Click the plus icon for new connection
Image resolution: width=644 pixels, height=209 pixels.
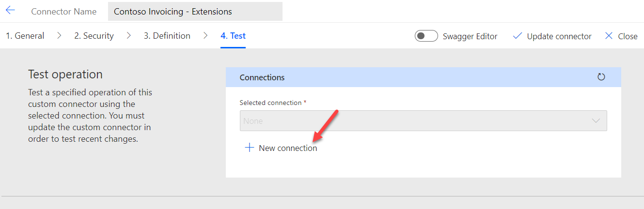[x=249, y=148]
